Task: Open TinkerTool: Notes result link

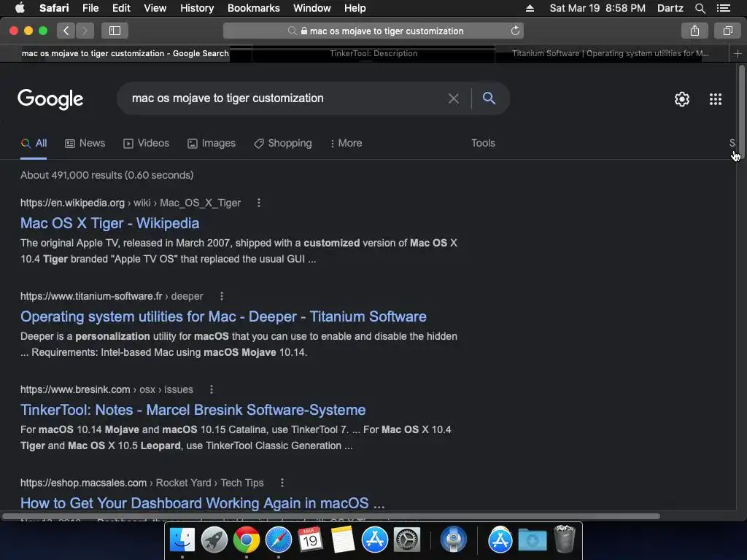Action: pos(193,410)
